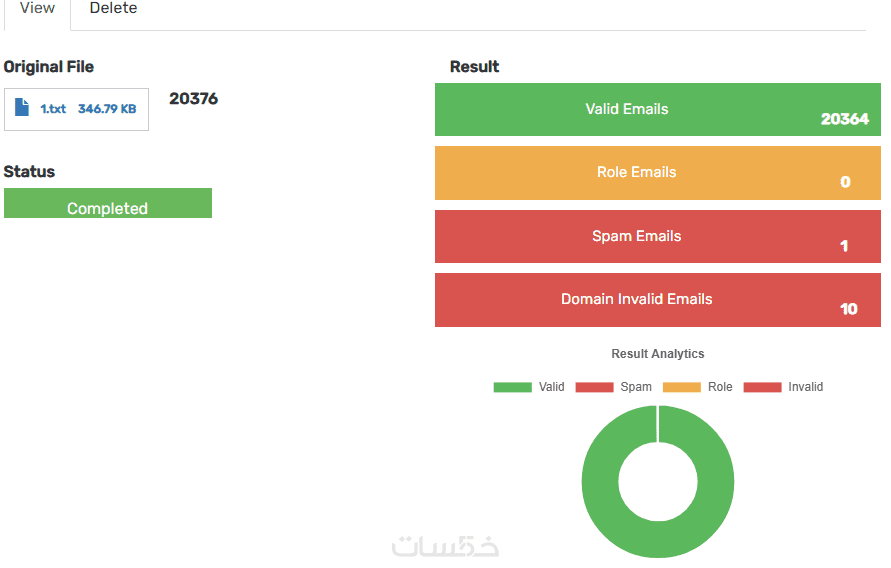Toggle the orange Role legend swatch
This screenshot has width=891, height=568.
[682, 387]
